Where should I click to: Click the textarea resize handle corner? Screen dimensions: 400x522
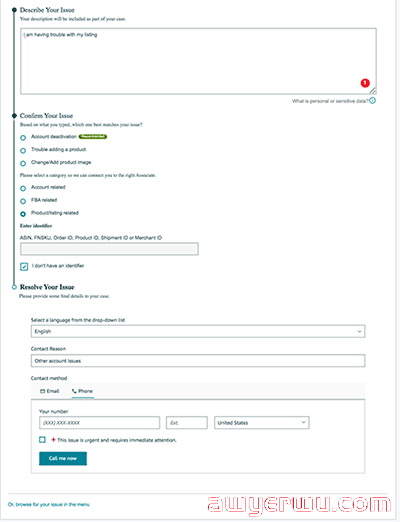[x=373, y=91]
